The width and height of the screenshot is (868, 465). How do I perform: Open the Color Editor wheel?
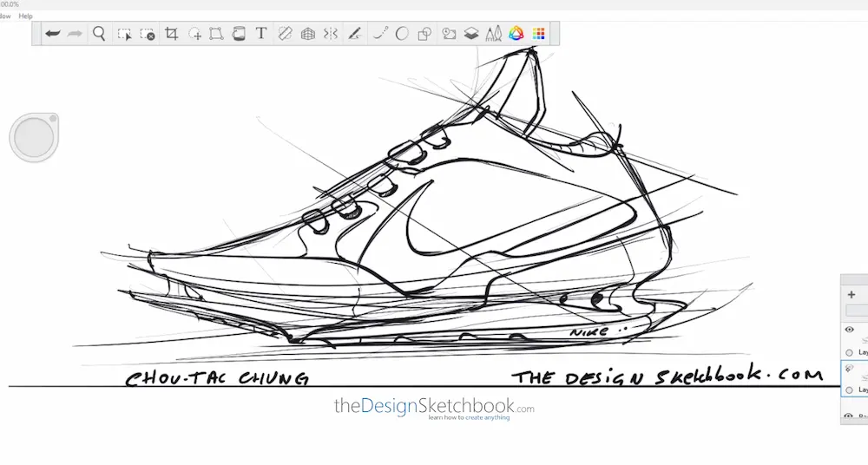coord(516,34)
